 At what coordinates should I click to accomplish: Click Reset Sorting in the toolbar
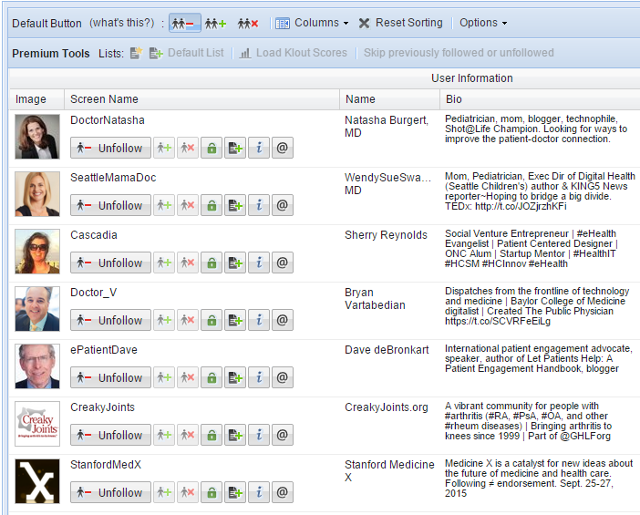[400, 22]
